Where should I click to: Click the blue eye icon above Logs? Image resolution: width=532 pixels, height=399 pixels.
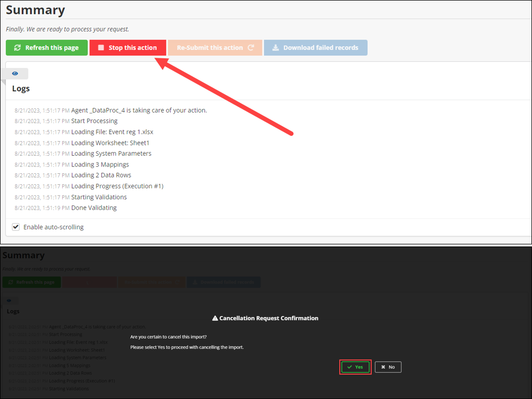pyautogui.click(x=15, y=74)
